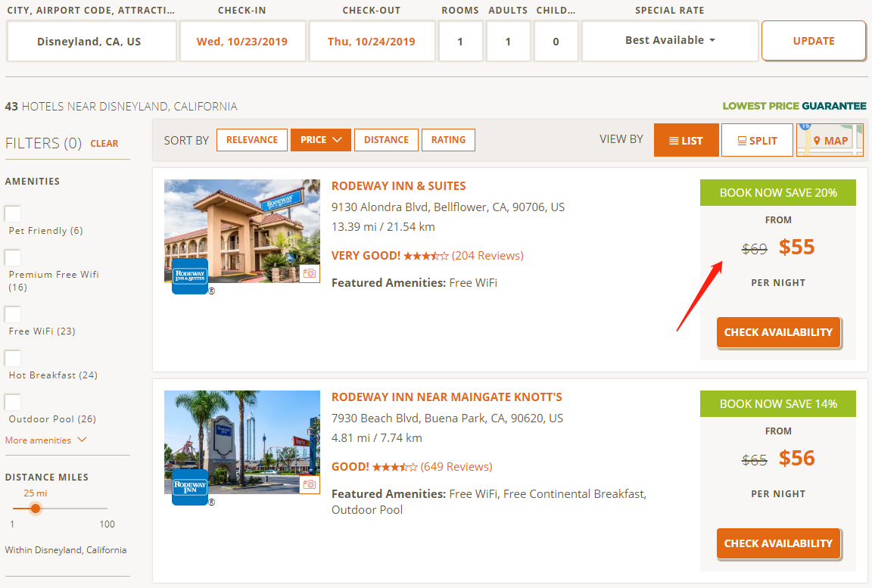
Task: Sort hotels by Rating
Action: (x=448, y=140)
